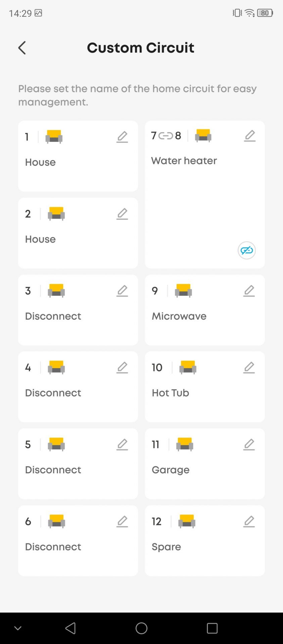Image resolution: width=283 pixels, height=644 pixels.
Task: Go back from Custom Circuit
Action: pos(22,48)
